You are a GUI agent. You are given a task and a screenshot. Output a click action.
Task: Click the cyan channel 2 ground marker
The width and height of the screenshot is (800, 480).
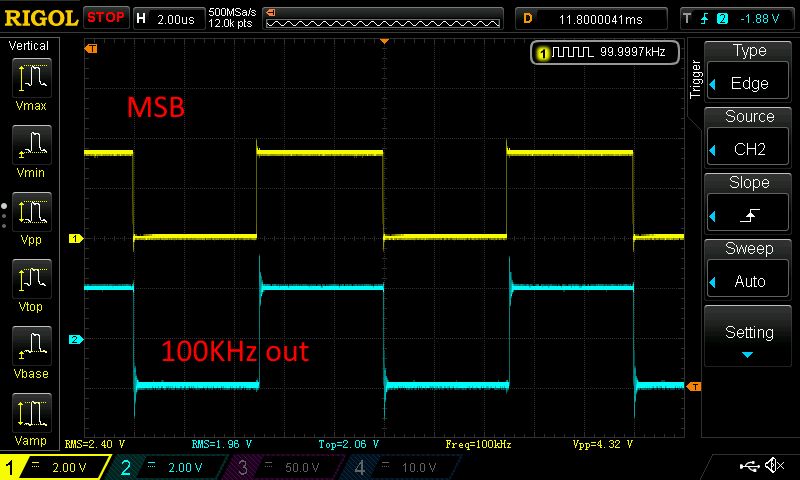[x=76, y=339]
